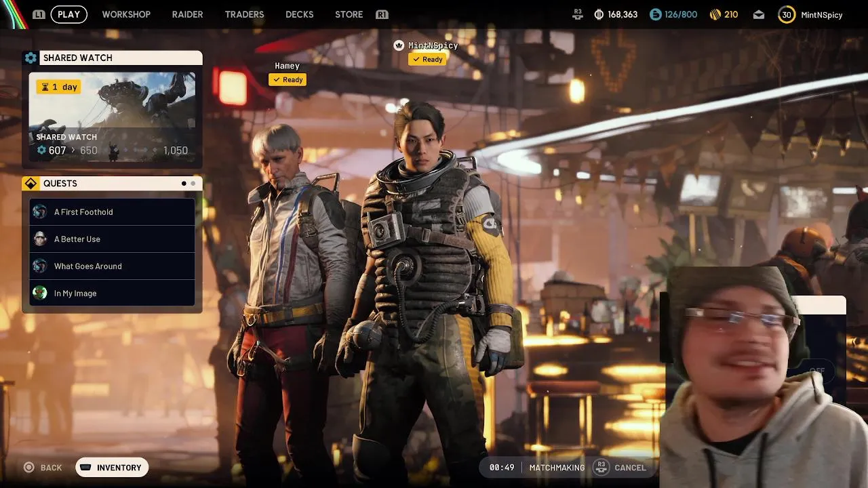Click Hamey's Ready status badge
This screenshot has width=868, height=488.
pos(288,80)
